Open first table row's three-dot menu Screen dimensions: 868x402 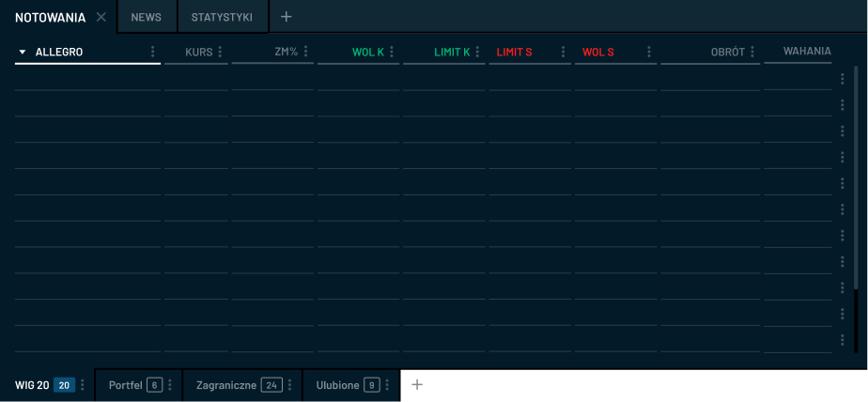coord(843,80)
